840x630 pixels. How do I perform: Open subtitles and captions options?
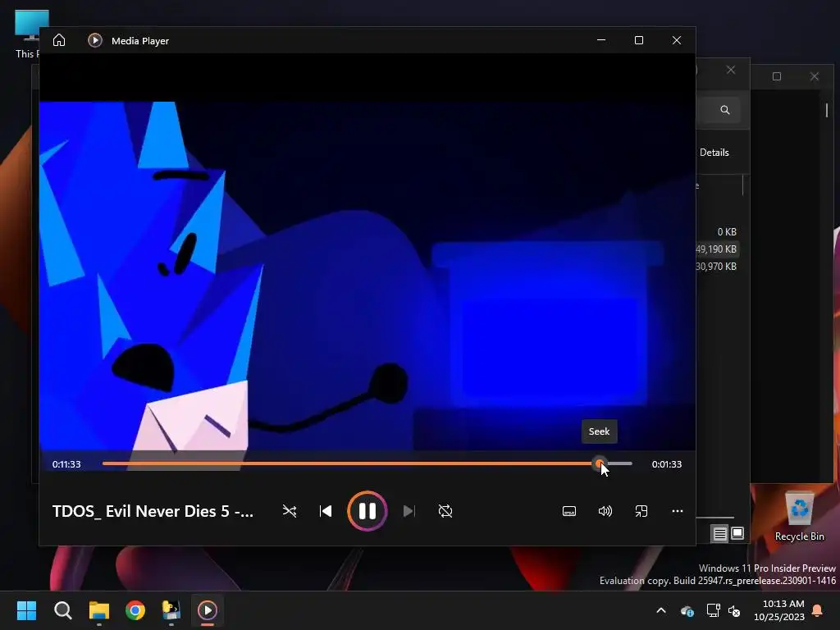569,511
